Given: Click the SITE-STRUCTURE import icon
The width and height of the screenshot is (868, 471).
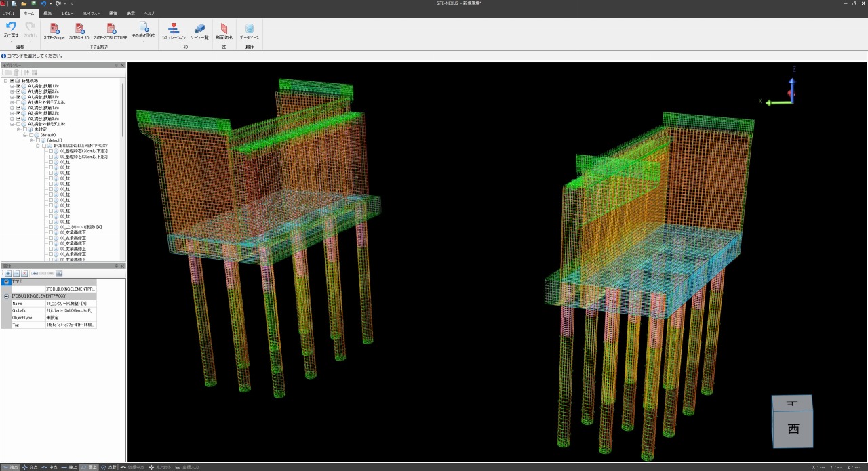Looking at the screenshot, I should coord(111,28).
